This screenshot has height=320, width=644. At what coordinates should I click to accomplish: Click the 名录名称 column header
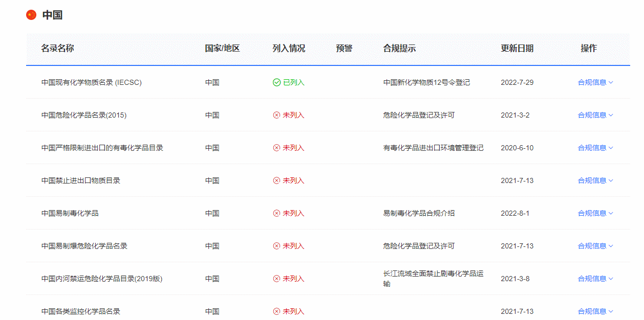coord(57,49)
